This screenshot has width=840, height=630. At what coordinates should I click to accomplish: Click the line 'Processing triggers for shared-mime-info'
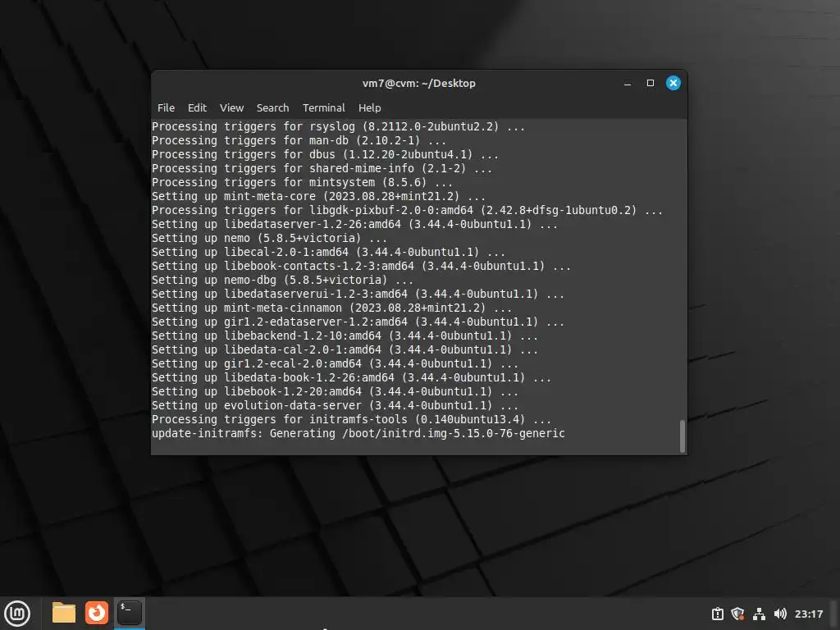tap(322, 168)
